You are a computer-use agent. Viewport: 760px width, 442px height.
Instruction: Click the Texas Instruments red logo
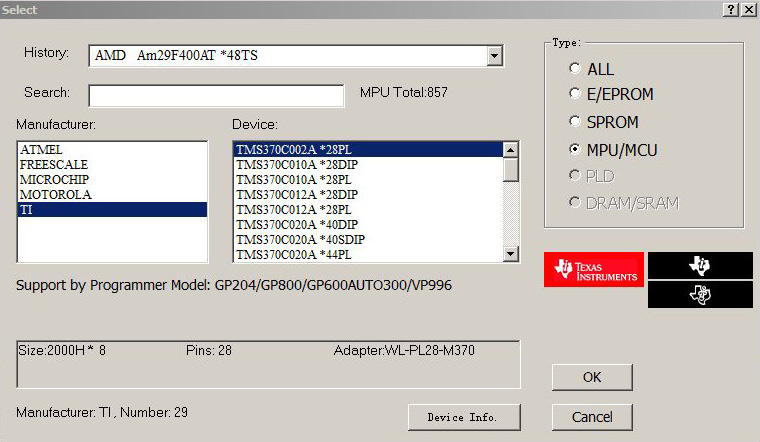(x=594, y=269)
